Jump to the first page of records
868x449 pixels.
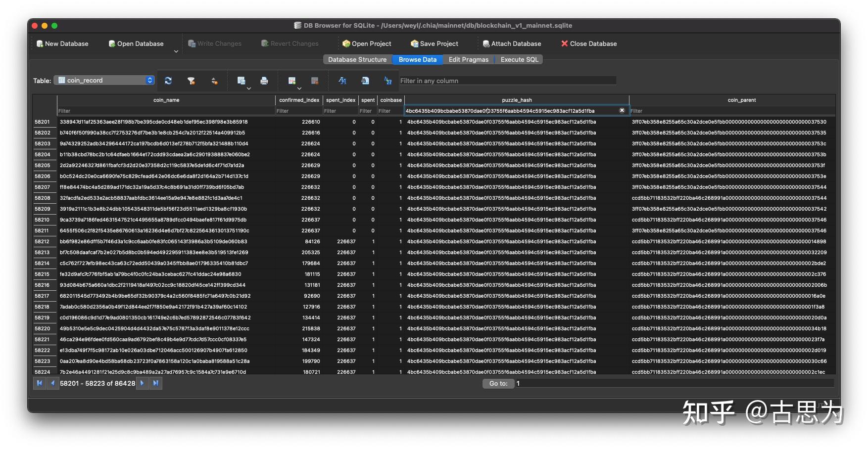(x=40, y=383)
